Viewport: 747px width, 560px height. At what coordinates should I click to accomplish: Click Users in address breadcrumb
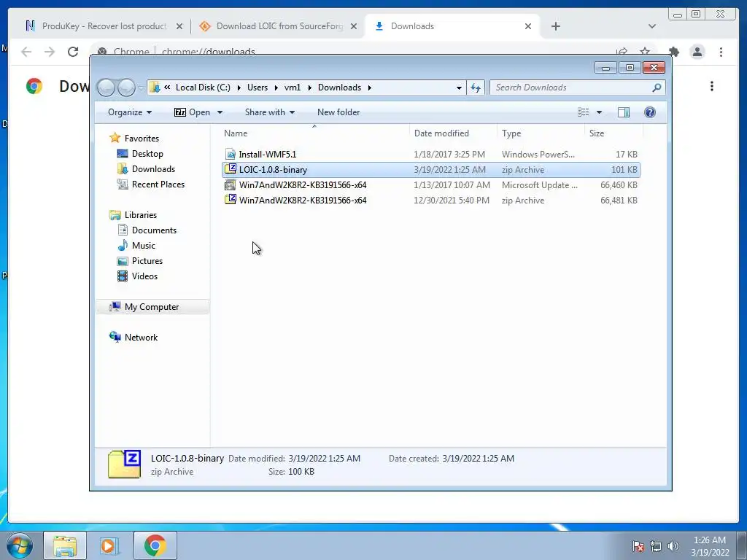coord(258,87)
